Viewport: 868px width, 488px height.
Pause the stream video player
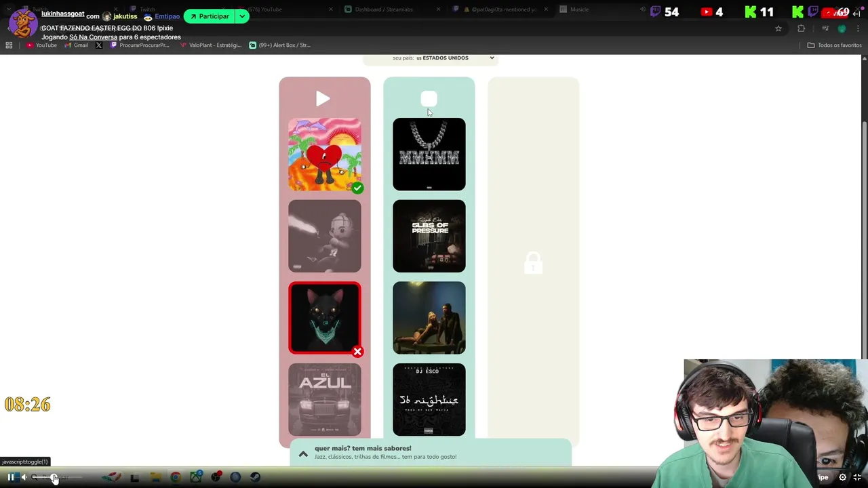tap(11, 477)
